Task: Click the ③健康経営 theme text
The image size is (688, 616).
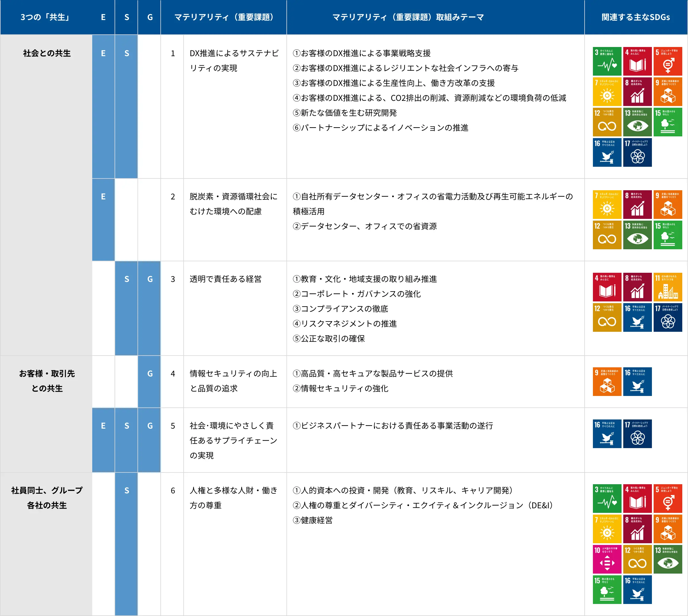Action: click(x=313, y=520)
